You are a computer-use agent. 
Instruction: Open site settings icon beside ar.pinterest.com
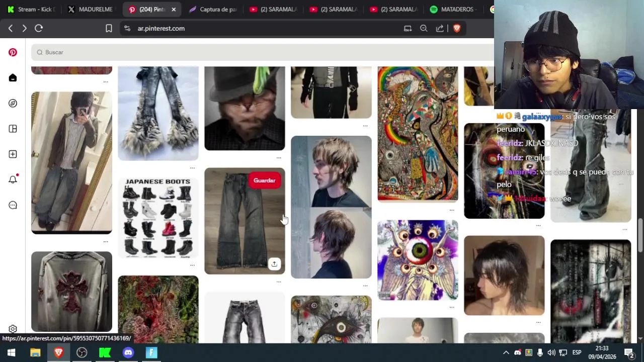[127, 29]
